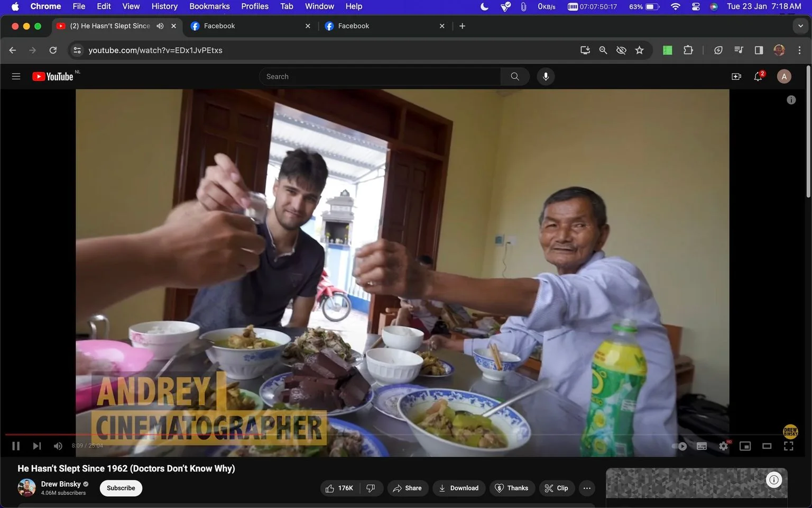The height and width of the screenshot is (508, 812).
Task: Pause the video with the player control
Action: tap(16, 446)
